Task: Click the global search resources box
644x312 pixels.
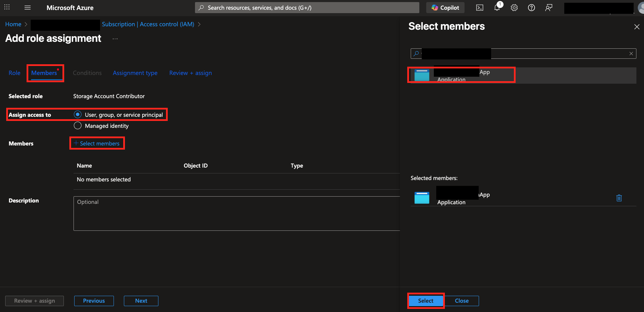Action: [307, 8]
